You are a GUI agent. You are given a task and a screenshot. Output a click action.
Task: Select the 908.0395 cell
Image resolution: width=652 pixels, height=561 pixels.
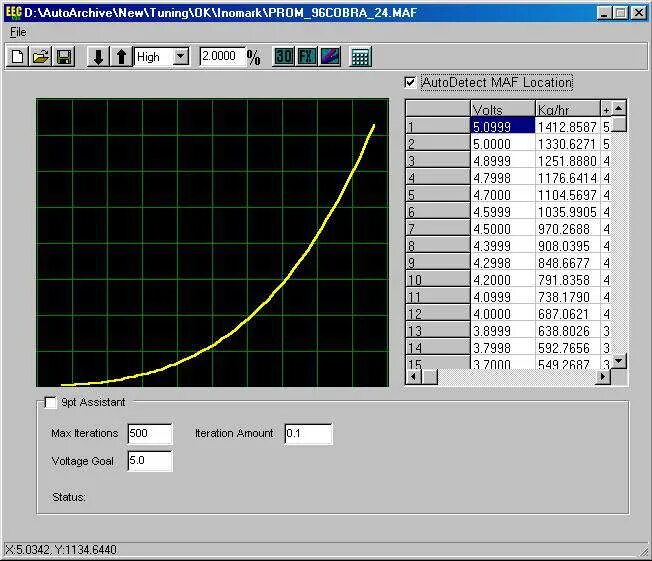click(568, 245)
